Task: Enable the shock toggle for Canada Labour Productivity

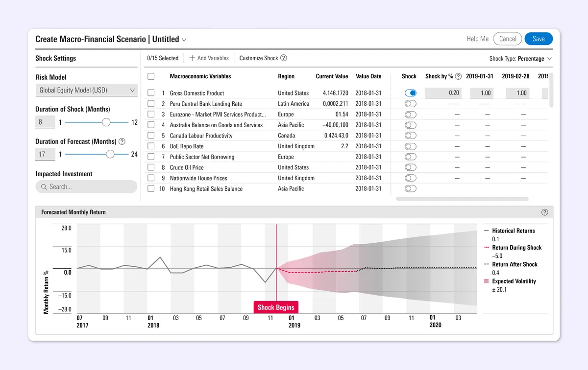Action: [x=411, y=136]
